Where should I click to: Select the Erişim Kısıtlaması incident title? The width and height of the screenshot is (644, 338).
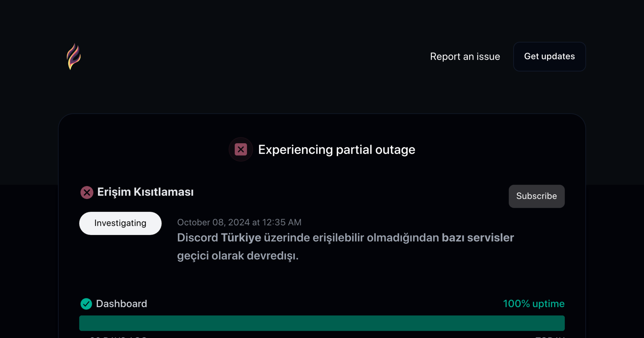(x=145, y=192)
